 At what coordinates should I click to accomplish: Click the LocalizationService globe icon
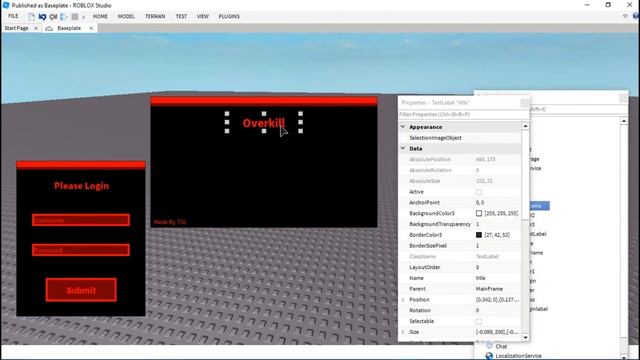[x=489, y=356]
